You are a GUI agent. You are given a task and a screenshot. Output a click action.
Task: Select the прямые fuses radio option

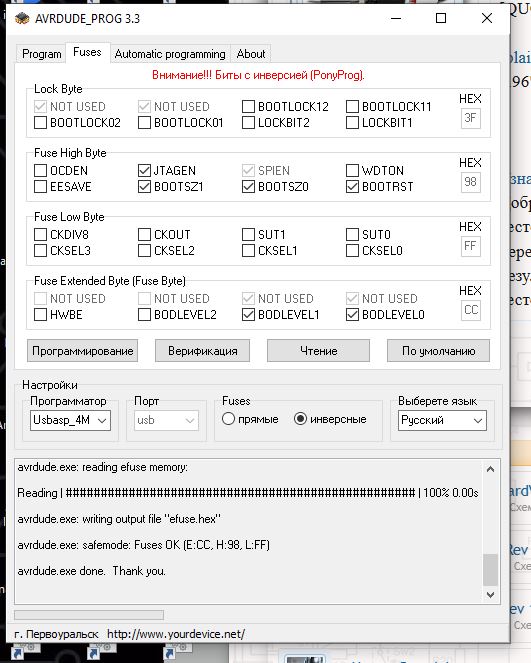pos(228,419)
